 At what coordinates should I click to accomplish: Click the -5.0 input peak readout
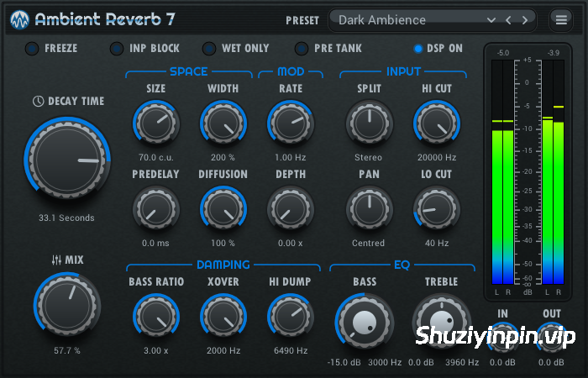click(503, 53)
